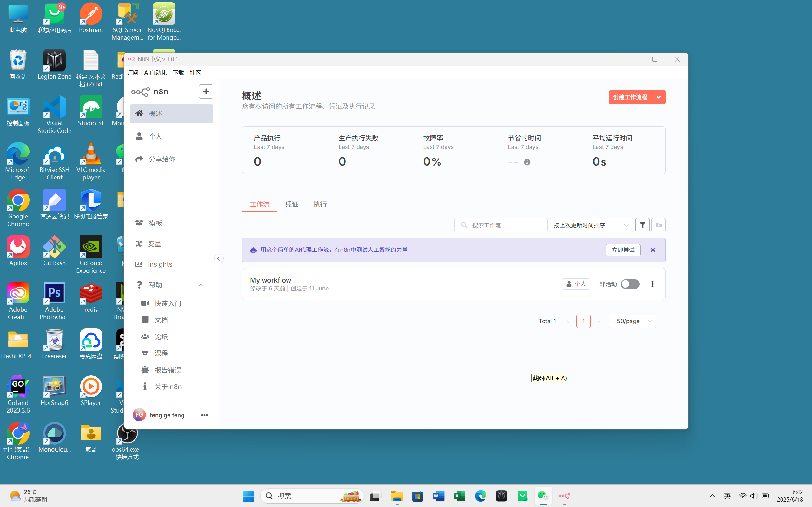Screen dimensions: 812x507
Task: Focus the 搜索工作流 search field
Action: pos(501,225)
